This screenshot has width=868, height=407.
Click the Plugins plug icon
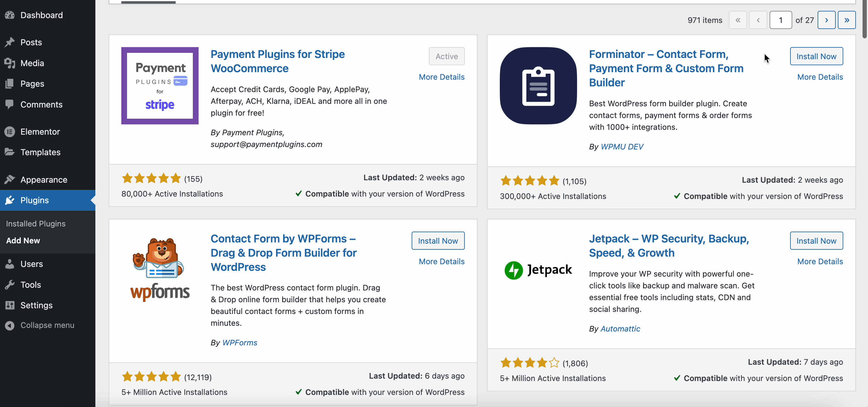coord(10,200)
